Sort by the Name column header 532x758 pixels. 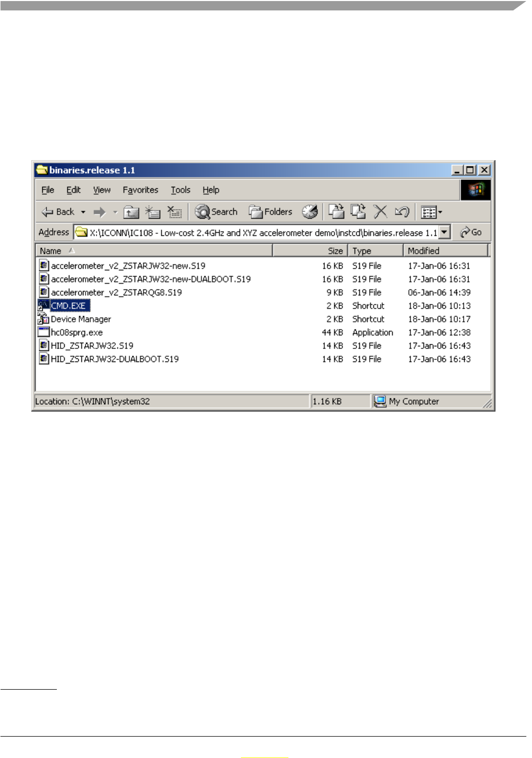coord(154,251)
